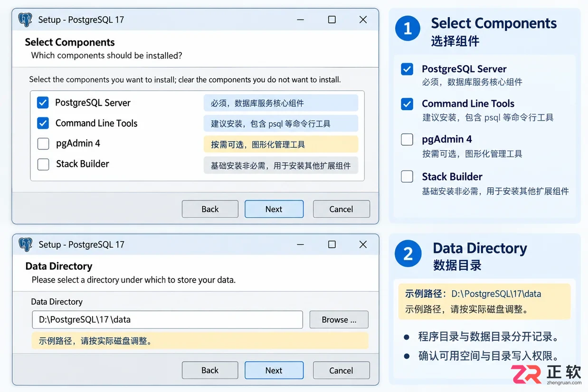588x392 pixels.
Task: Open the Browse ... directory picker
Action: [x=339, y=320]
